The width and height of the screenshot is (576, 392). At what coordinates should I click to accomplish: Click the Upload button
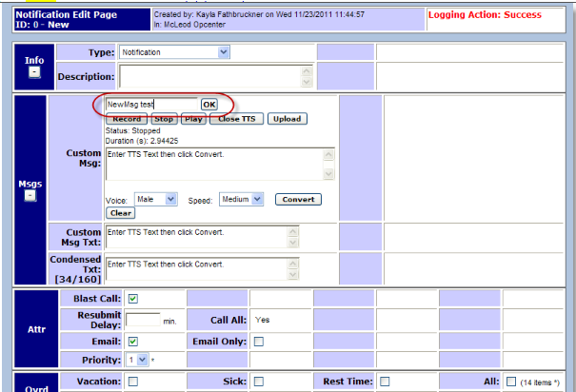point(286,119)
